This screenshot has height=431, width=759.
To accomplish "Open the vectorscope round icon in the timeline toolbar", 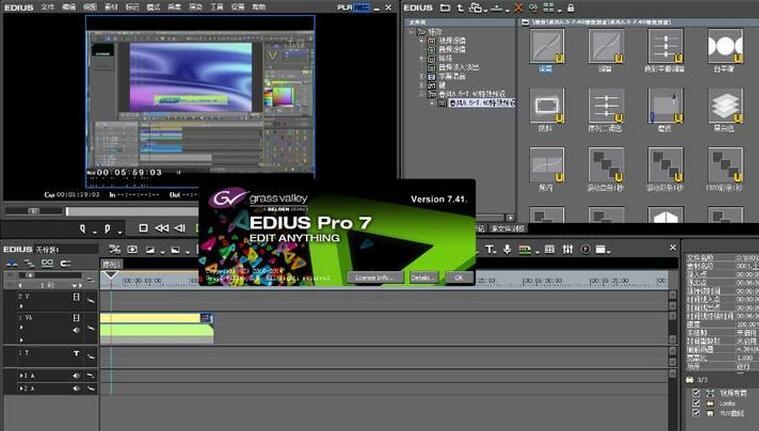I will point(586,249).
